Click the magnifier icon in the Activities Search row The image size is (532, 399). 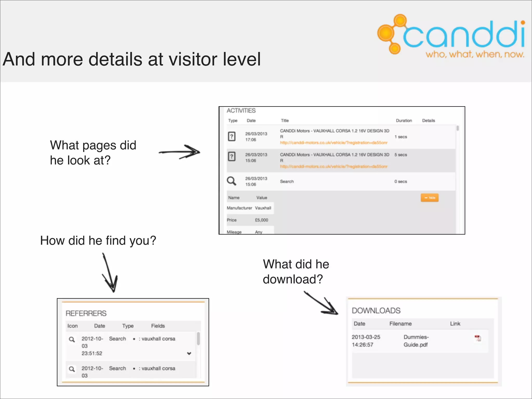click(x=231, y=181)
